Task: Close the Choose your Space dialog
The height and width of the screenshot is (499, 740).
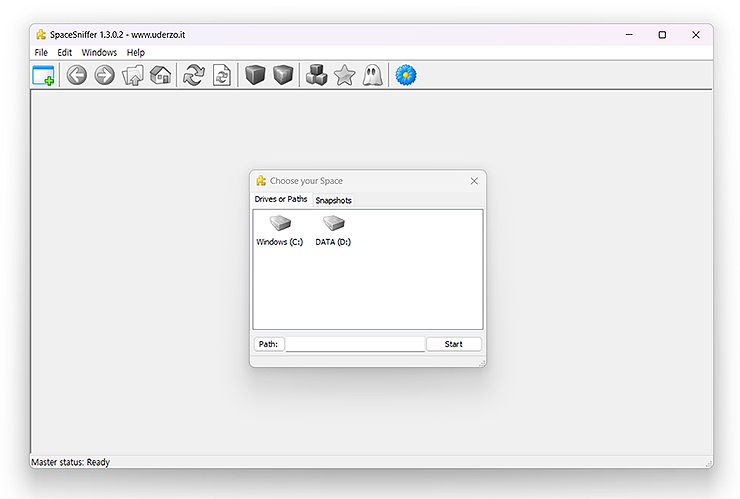Action: coord(474,181)
